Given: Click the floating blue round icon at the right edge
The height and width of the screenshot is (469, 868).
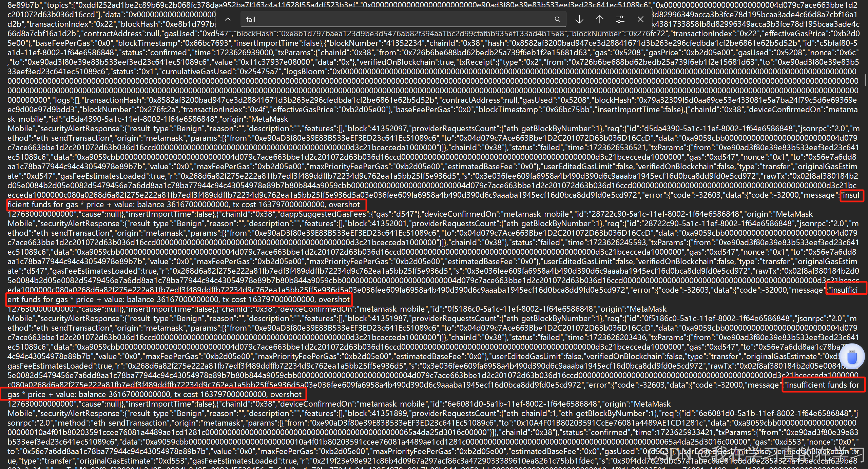Looking at the screenshot, I should coord(852,356).
